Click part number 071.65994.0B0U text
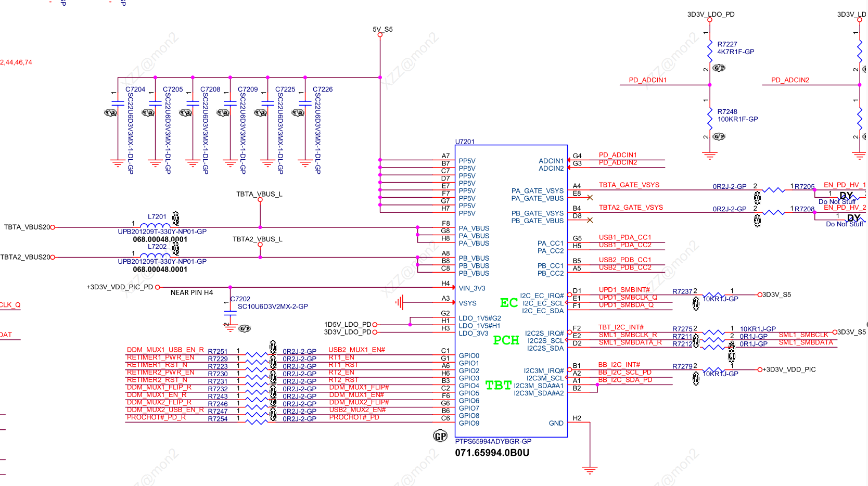 (492, 453)
